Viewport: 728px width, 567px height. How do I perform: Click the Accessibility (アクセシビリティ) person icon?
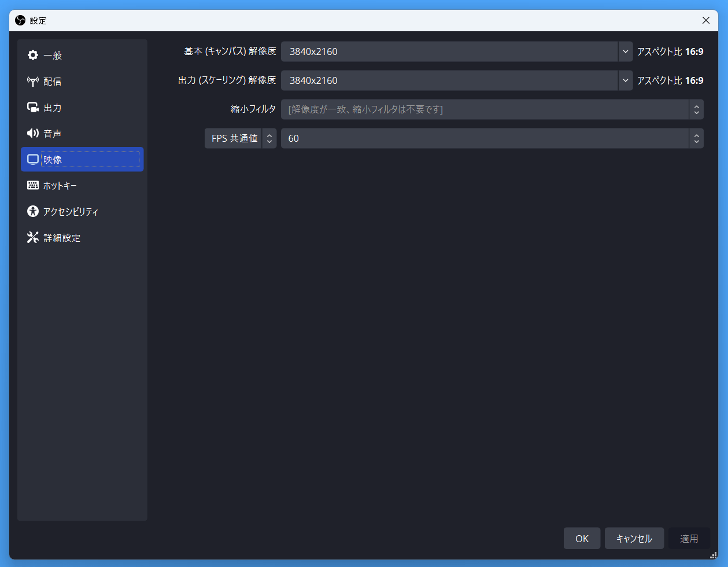33,212
